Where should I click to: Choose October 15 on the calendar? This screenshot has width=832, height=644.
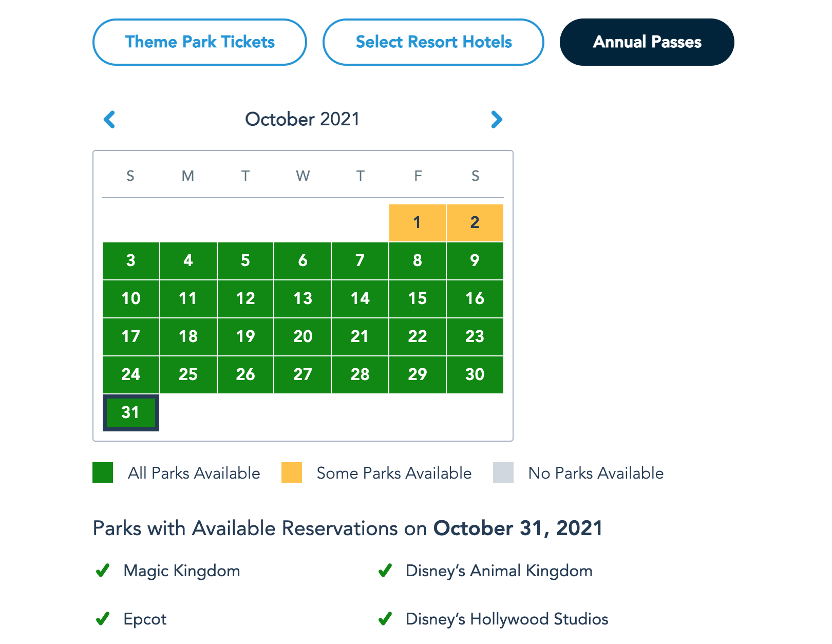tap(418, 298)
